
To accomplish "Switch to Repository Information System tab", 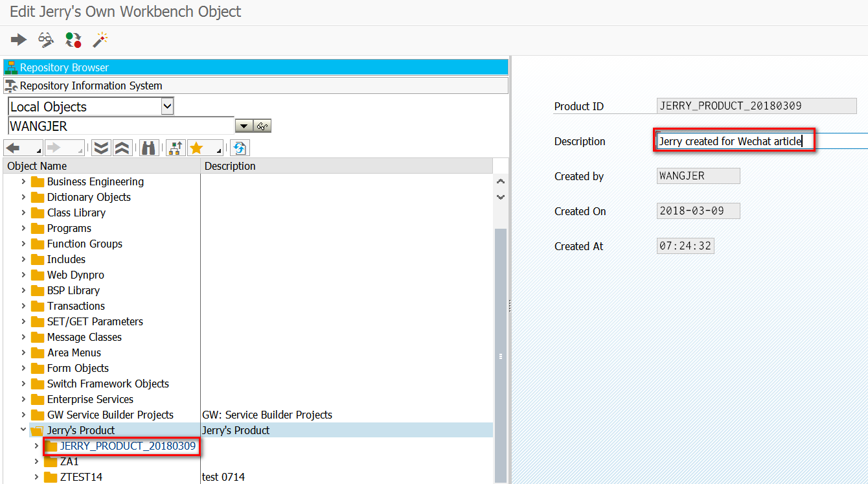I will click(x=256, y=86).
